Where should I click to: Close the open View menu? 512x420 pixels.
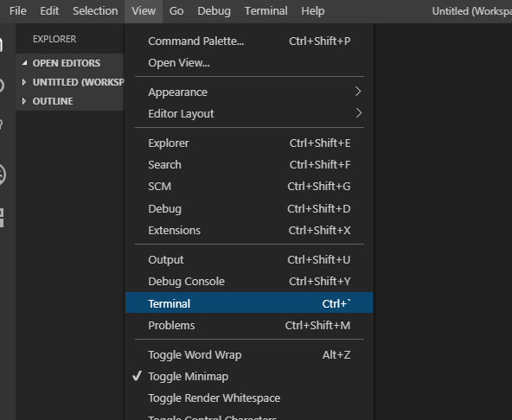[x=144, y=11]
